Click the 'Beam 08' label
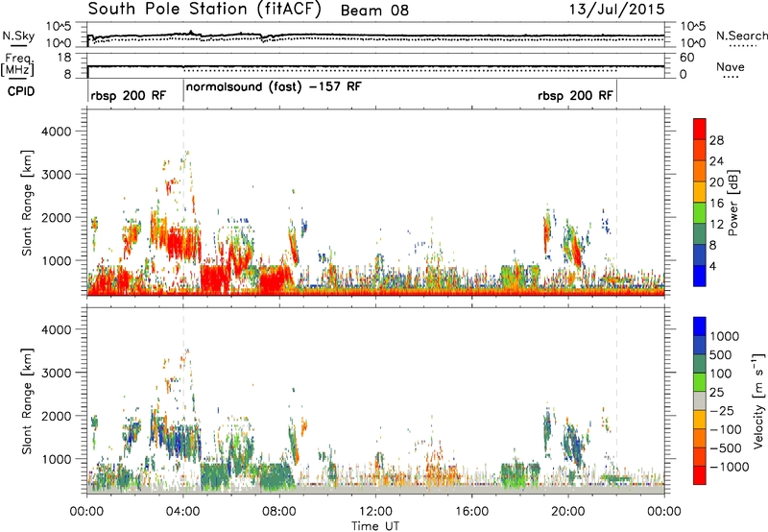Image resolution: width=768 pixels, height=532 pixels. pyautogui.click(x=374, y=11)
